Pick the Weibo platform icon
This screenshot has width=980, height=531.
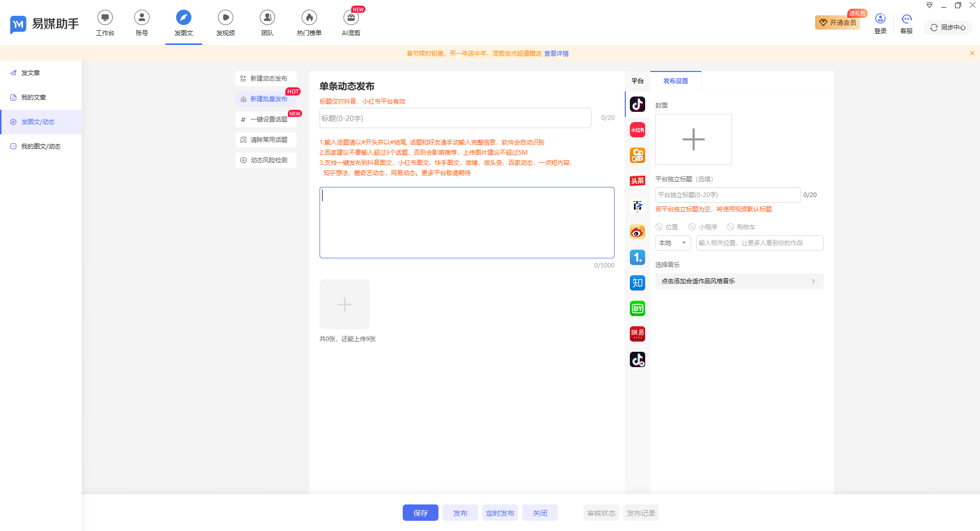point(637,232)
